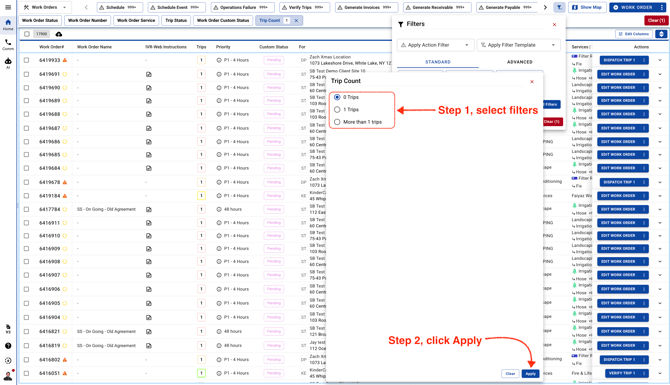The width and height of the screenshot is (670, 385).
Task: Click the VERIFY TRIP 1 button
Action: [624, 373]
